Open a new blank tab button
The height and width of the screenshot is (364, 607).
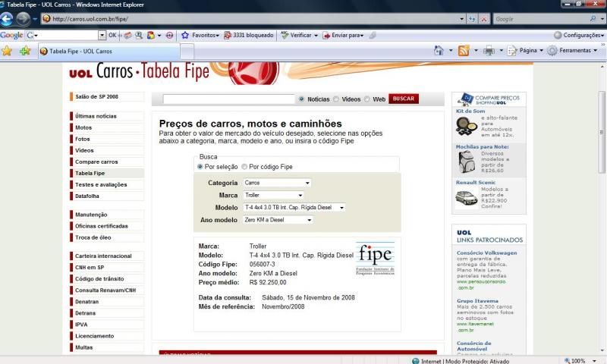tap(187, 51)
